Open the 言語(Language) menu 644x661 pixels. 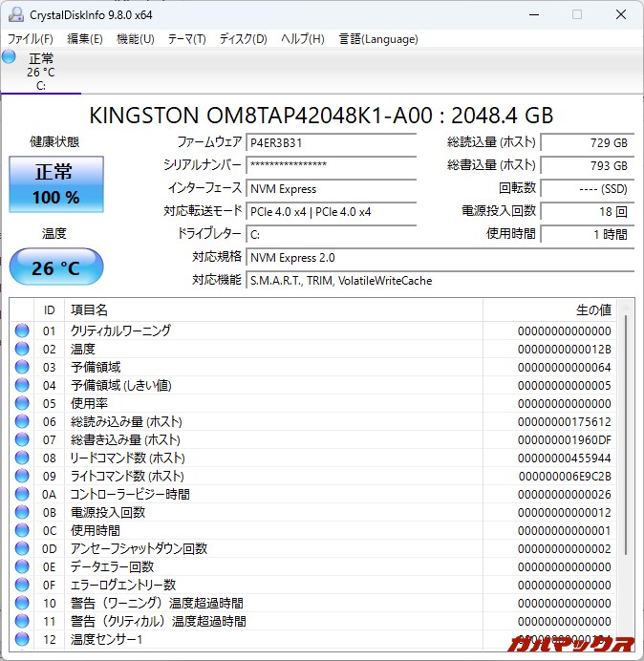pos(378,39)
